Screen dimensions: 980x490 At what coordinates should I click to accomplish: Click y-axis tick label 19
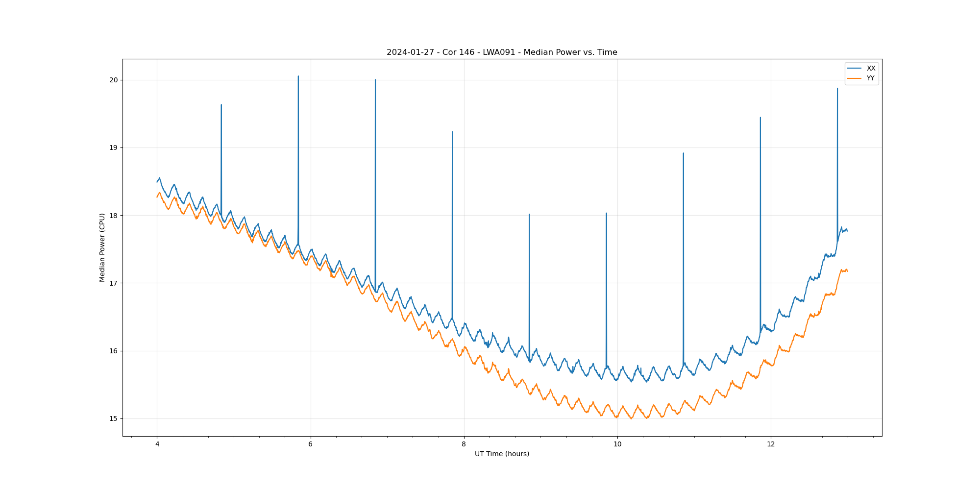[114, 148]
